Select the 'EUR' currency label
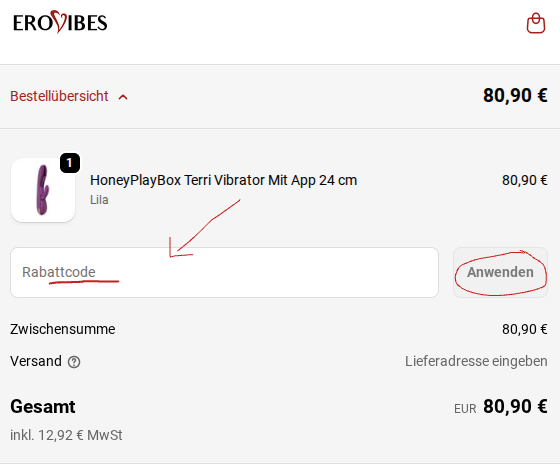The width and height of the screenshot is (560, 464). pos(465,409)
